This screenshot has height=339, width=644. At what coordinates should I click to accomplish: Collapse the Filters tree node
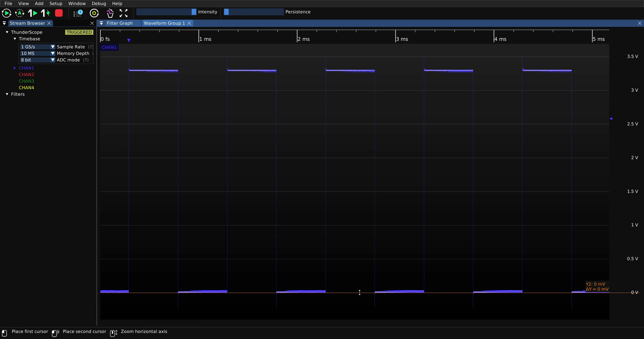(7, 94)
